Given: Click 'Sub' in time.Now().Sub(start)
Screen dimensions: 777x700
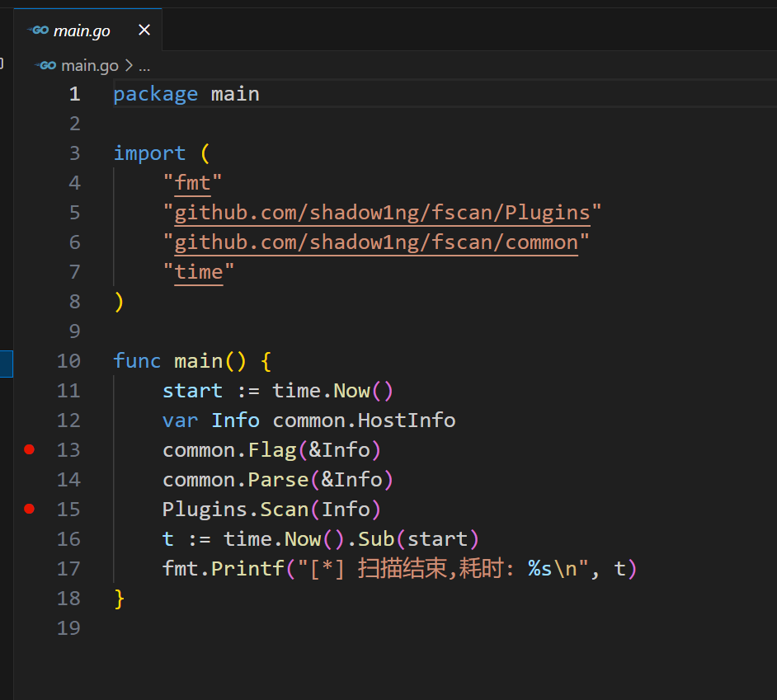Looking at the screenshot, I should click(x=376, y=539).
